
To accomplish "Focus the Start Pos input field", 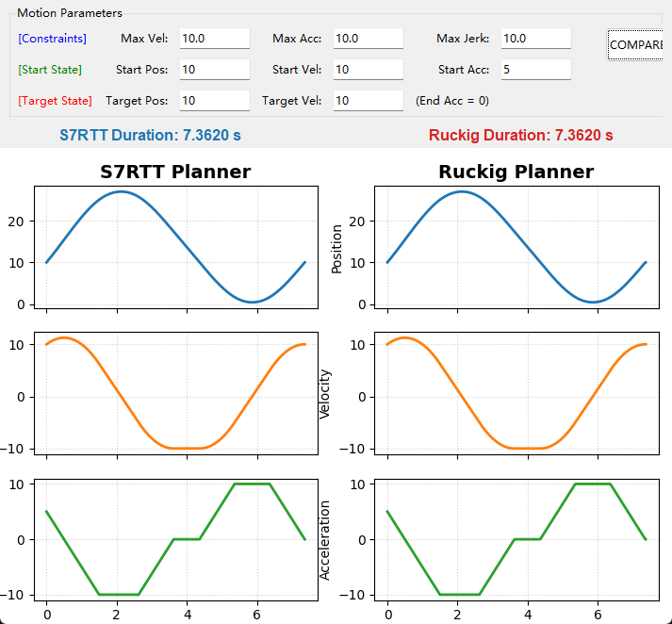I will tap(214, 70).
